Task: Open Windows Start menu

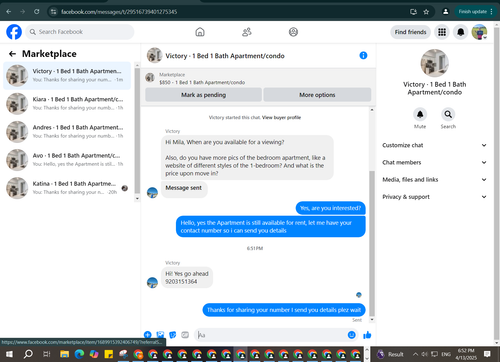Action: point(9,354)
